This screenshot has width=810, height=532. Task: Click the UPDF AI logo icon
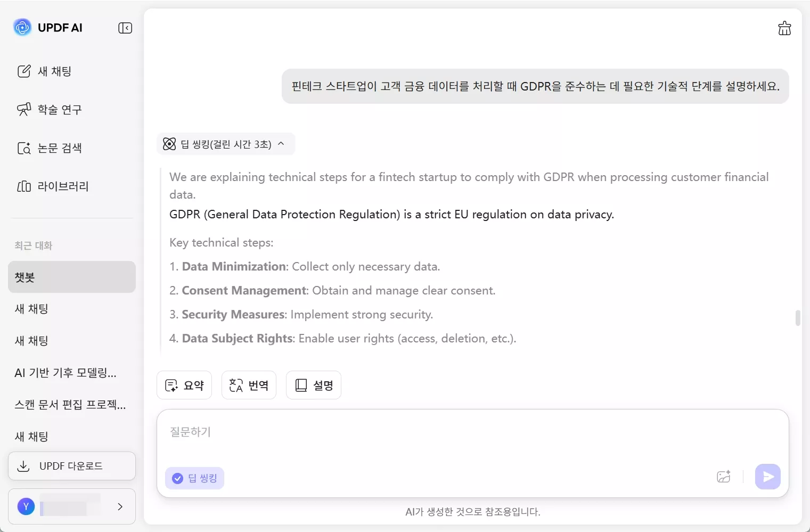tap(22, 27)
